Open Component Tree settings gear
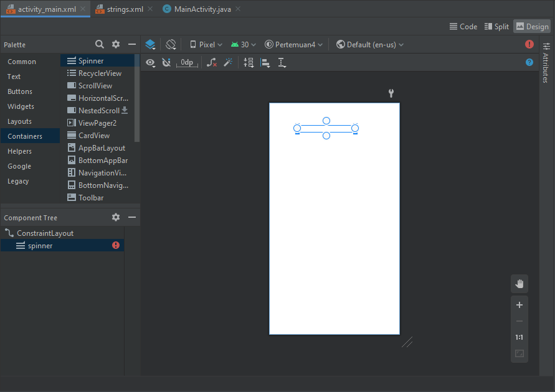This screenshot has height=392, width=555. point(116,217)
